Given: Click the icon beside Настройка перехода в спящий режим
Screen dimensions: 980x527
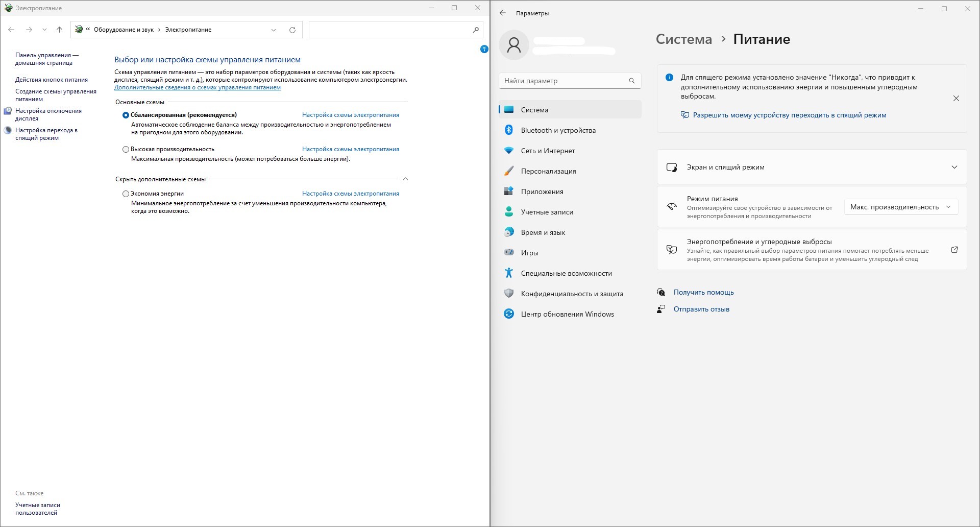Looking at the screenshot, I should pos(8,130).
